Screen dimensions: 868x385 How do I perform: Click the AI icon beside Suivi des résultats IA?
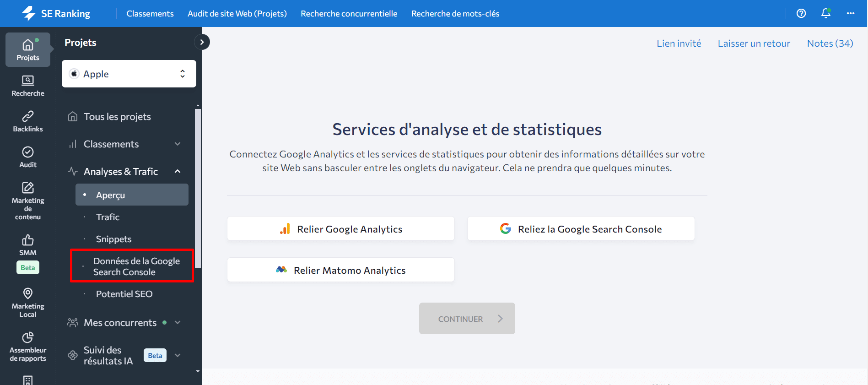(x=73, y=355)
